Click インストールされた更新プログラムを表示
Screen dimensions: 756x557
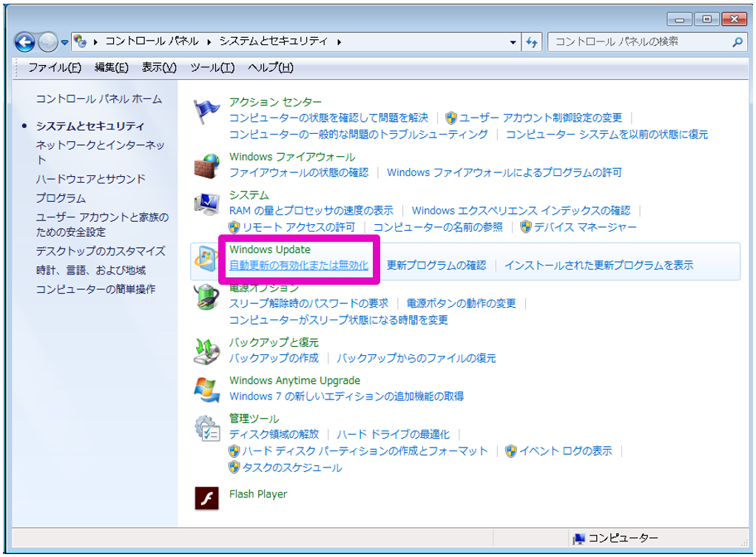click(599, 266)
